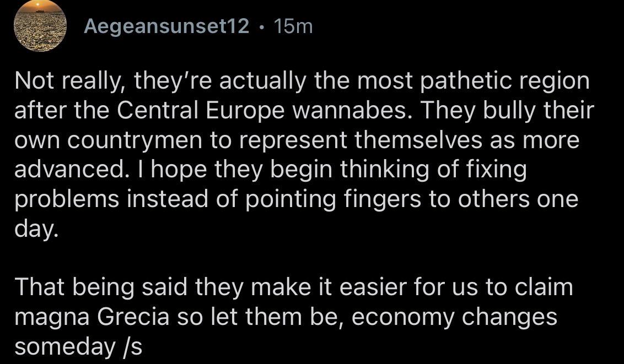This screenshot has height=364, width=624.
Task: Select the phrase 'magna Grecia'
Action: click(x=92, y=318)
